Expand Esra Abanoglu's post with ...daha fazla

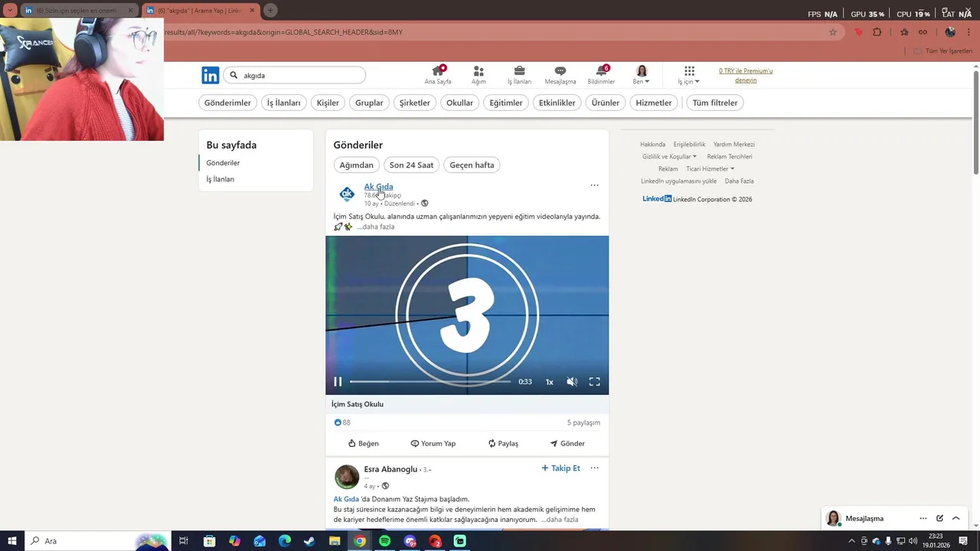point(560,520)
